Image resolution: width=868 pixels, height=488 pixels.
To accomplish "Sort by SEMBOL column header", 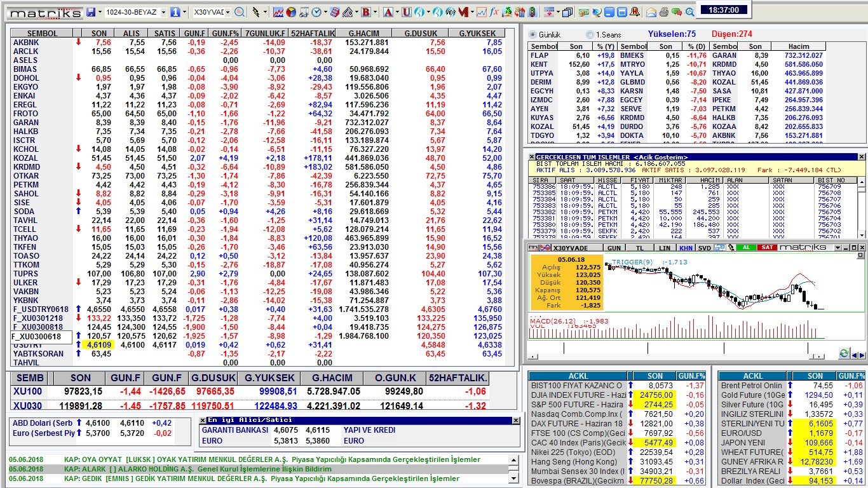I will tap(43, 33).
